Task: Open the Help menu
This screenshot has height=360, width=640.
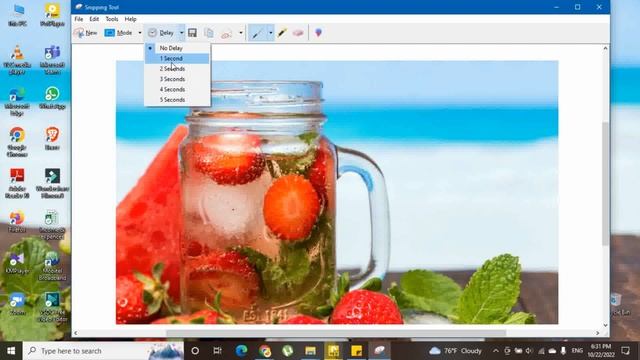Action: (131, 19)
